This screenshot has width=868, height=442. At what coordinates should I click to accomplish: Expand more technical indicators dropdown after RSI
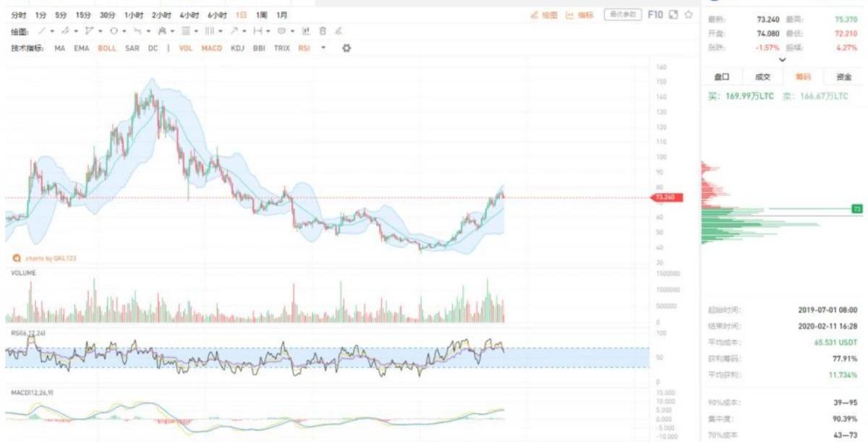(323, 48)
